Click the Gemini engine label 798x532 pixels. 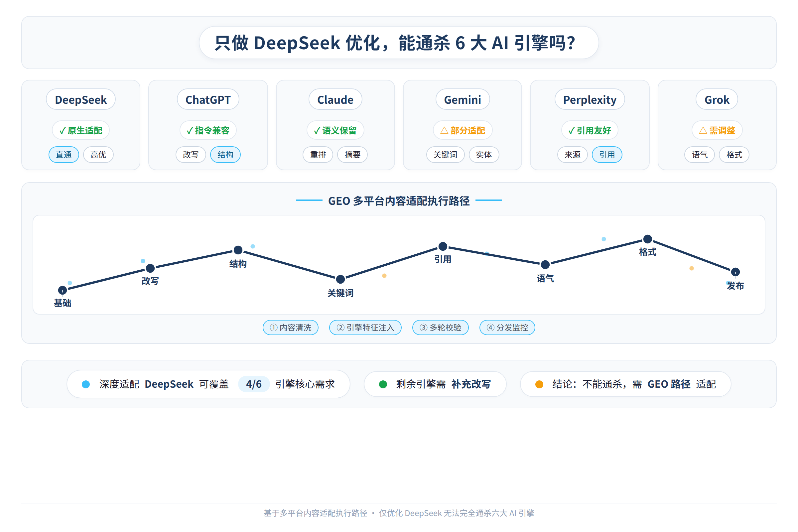[x=463, y=99]
